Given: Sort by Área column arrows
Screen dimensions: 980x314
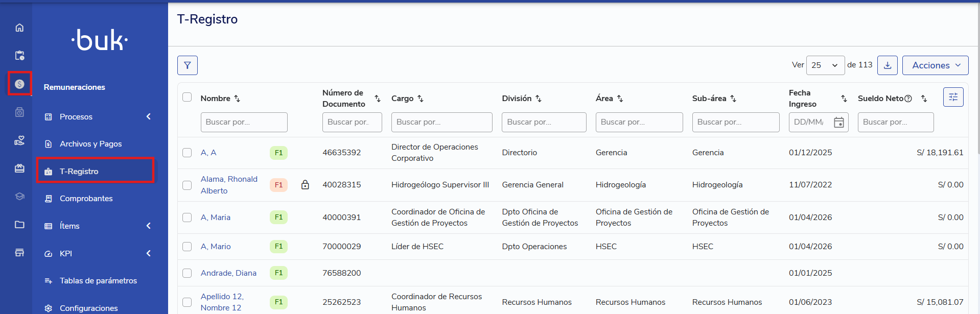Looking at the screenshot, I should (620, 99).
